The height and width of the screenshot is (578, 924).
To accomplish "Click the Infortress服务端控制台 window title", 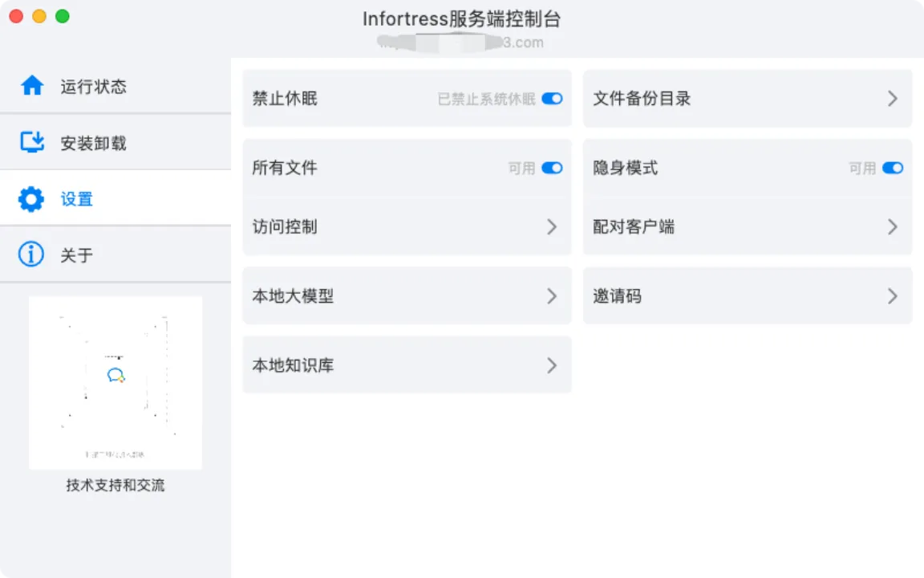I will [x=461, y=19].
